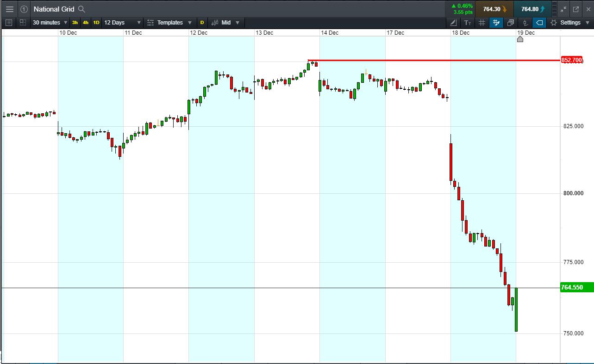Click the 10 Dec date label

[x=69, y=33]
